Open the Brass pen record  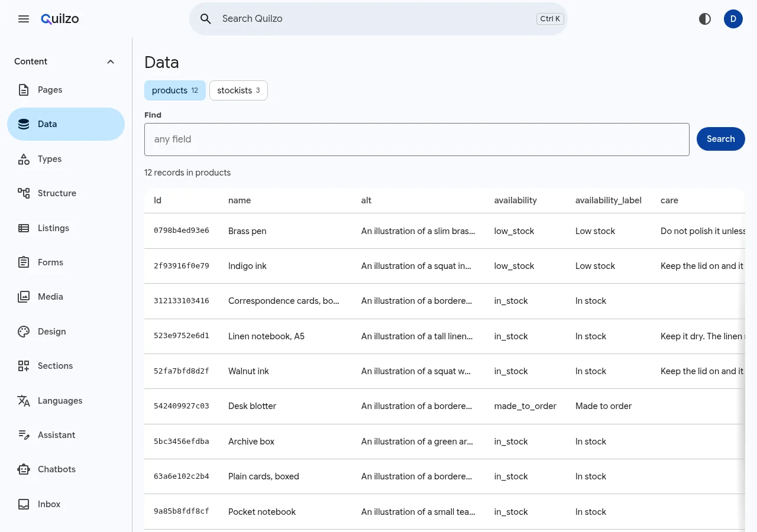[x=247, y=231]
